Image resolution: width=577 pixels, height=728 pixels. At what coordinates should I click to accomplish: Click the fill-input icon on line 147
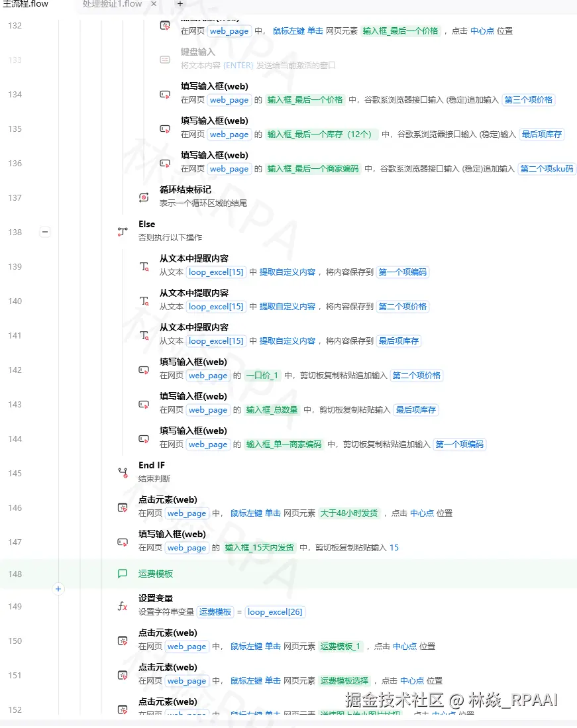click(123, 542)
